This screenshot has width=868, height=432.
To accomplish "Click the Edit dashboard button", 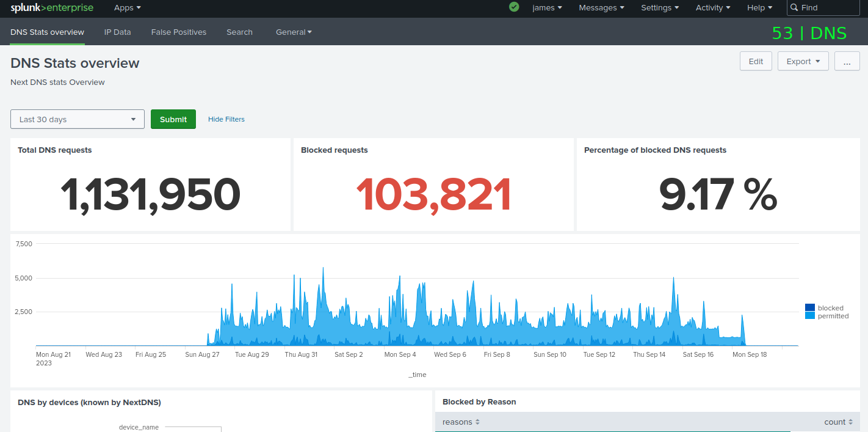I will pyautogui.click(x=756, y=61).
